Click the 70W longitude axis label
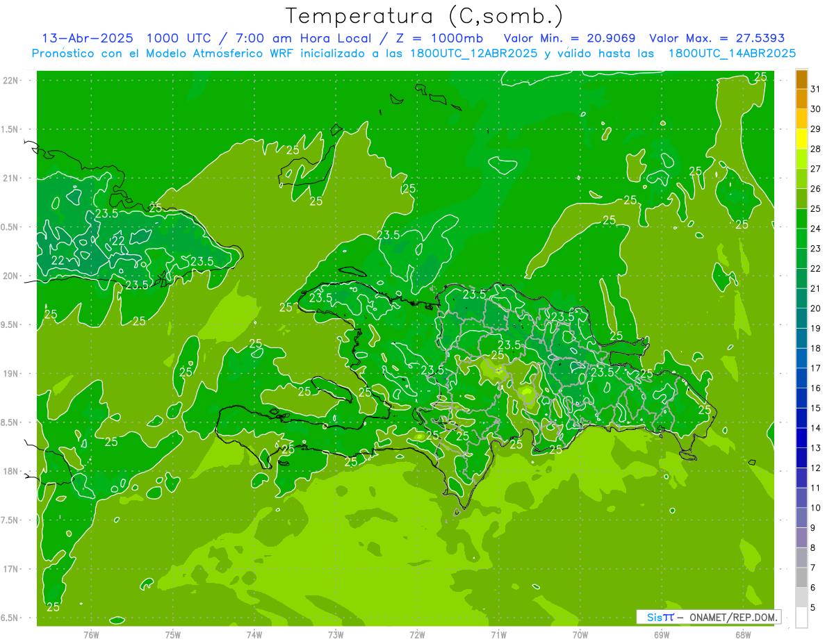Image resolution: width=834 pixels, height=644 pixels. pyautogui.click(x=580, y=635)
